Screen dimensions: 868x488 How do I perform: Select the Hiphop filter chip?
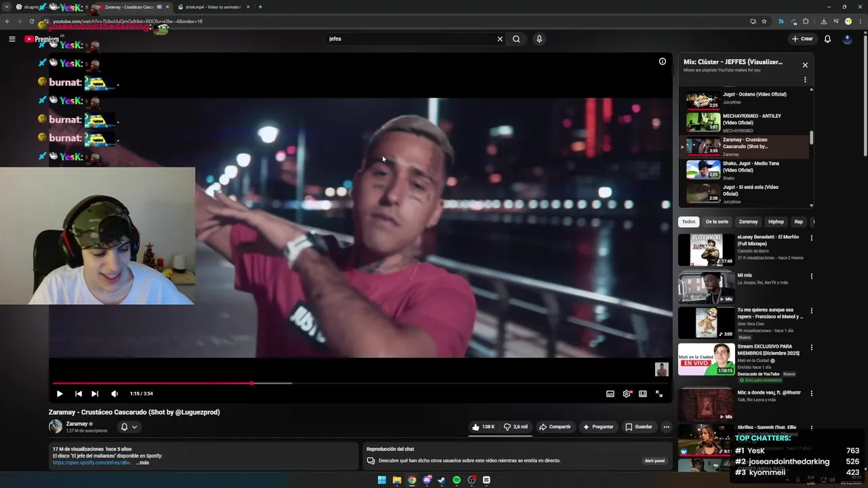click(776, 222)
